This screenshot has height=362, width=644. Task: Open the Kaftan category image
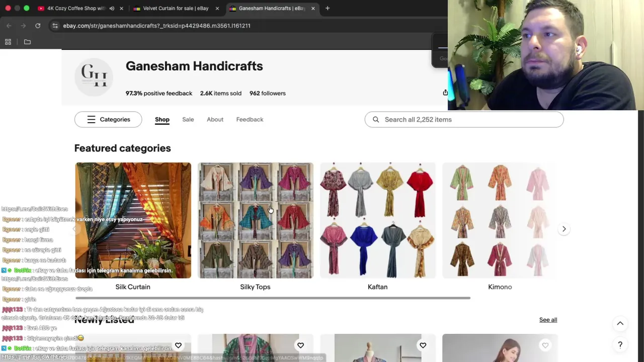pos(377,220)
